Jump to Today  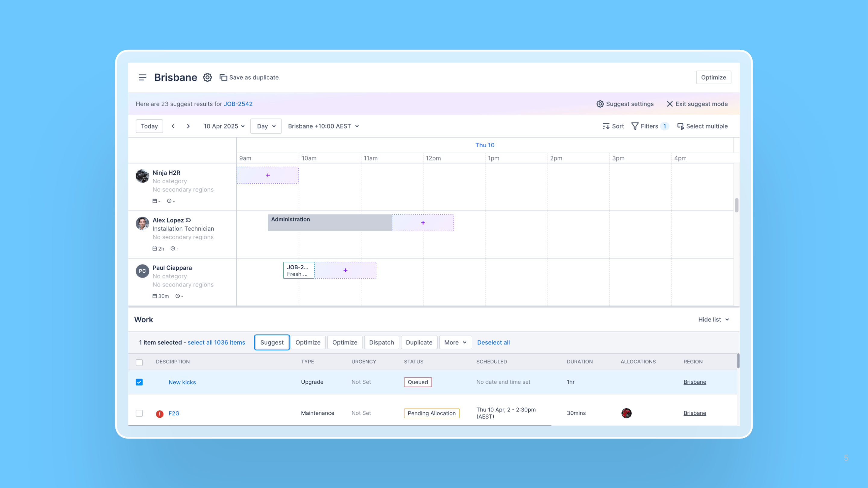(x=149, y=126)
